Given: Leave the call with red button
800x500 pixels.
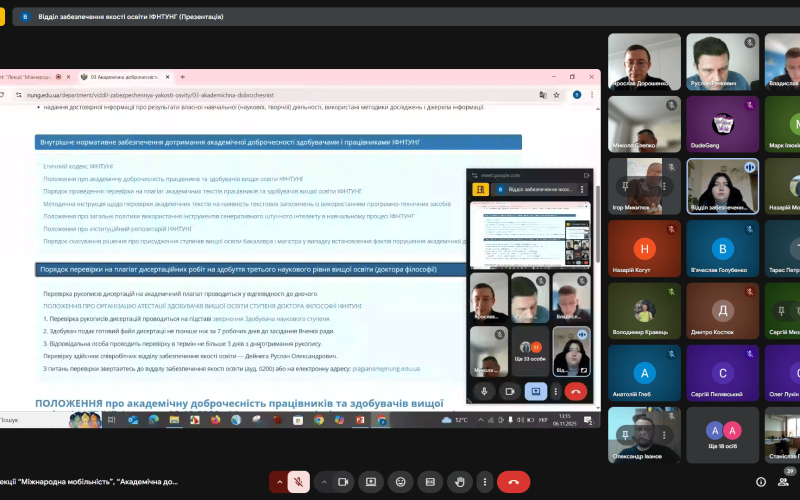Looking at the screenshot, I should (x=514, y=482).
